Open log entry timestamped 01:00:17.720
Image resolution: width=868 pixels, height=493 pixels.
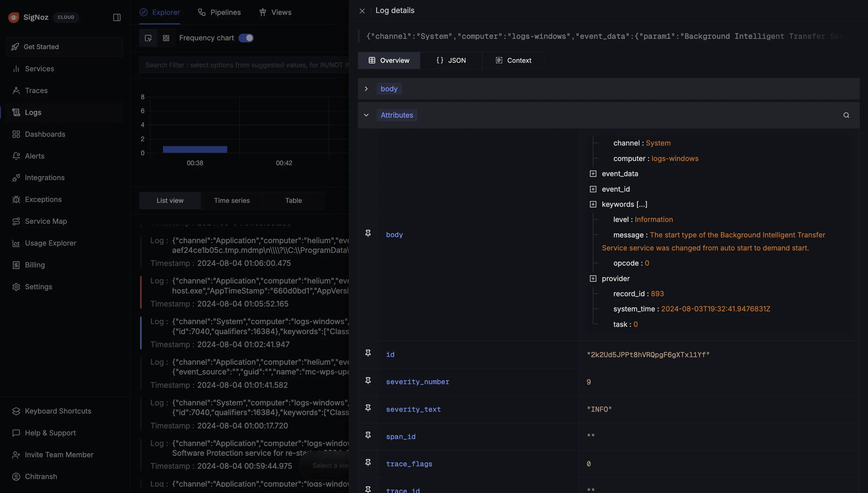[x=244, y=414]
